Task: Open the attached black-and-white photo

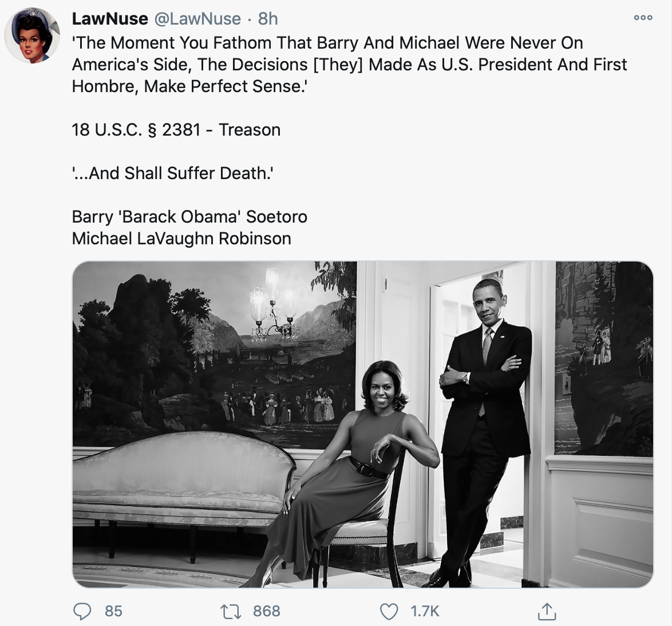Action: pos(362,424)
